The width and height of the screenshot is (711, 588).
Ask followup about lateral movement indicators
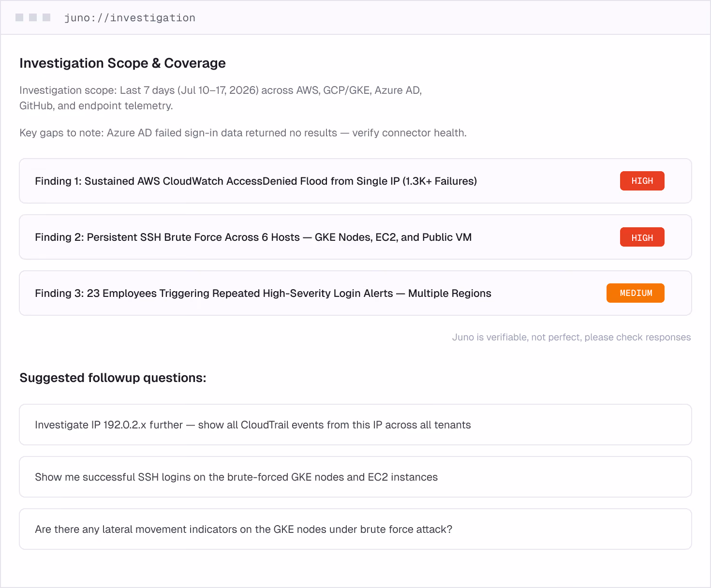355,529
